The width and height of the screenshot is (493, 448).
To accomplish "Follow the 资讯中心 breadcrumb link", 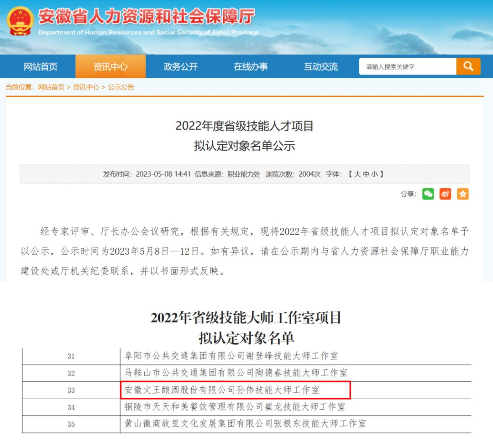I will (x=86, y=87).
